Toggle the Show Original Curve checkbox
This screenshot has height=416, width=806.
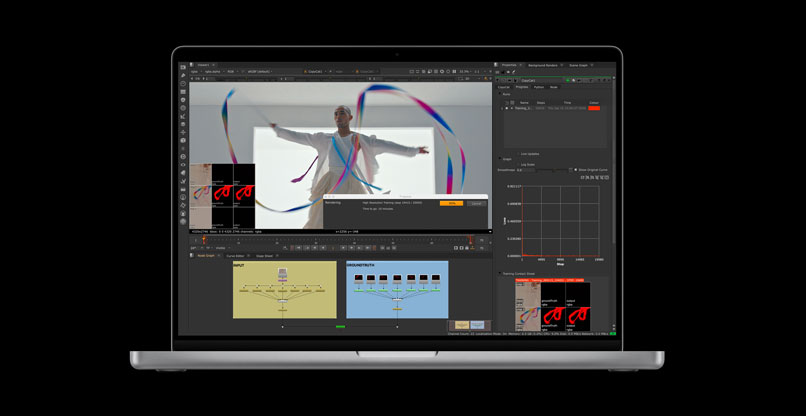click(x=575, y=169)
